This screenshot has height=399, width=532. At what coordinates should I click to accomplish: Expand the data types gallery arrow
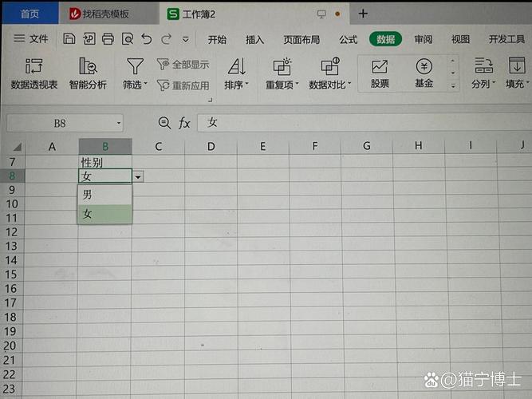click(x=453, y=86)
